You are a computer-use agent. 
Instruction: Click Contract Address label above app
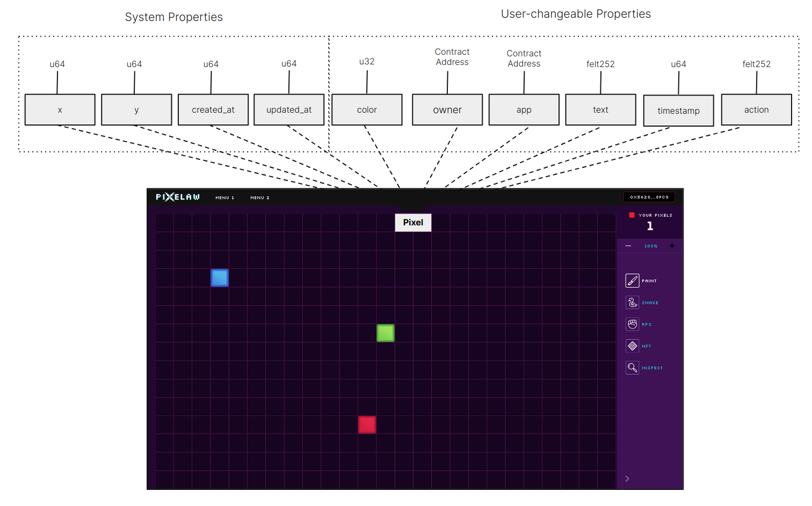524,58
